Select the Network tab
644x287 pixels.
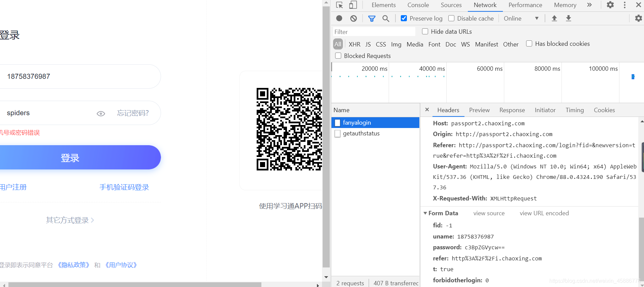pyautogui.click(x=485, y=5)
